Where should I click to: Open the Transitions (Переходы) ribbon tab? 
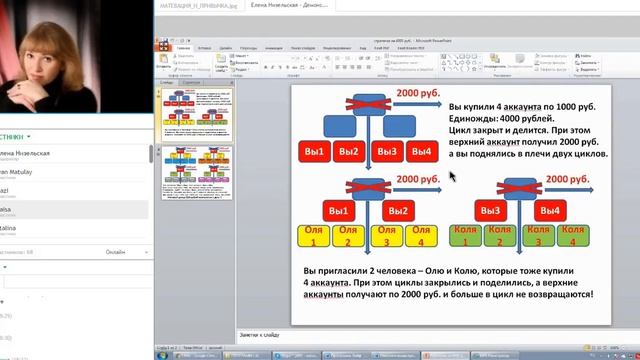pos(249,48)
